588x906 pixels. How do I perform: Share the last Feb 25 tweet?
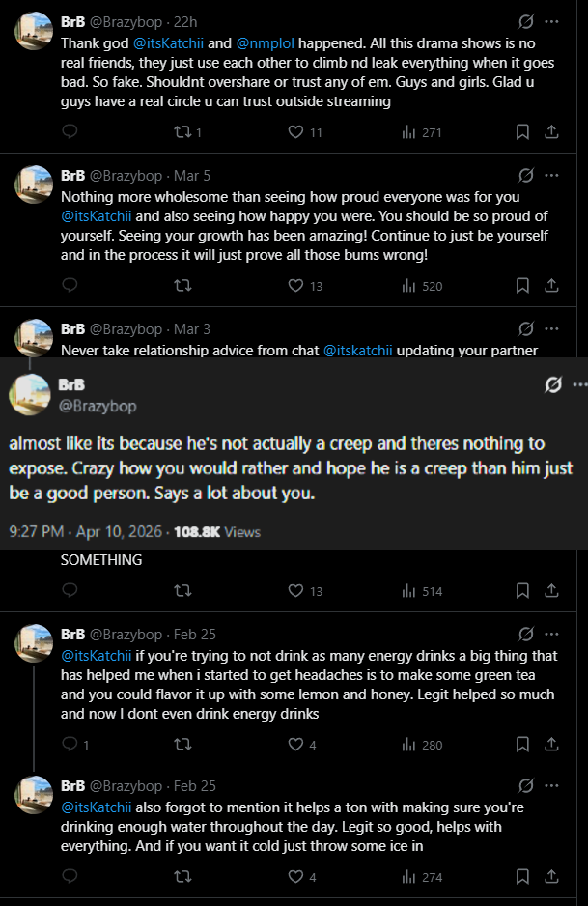tap(551, 877)
